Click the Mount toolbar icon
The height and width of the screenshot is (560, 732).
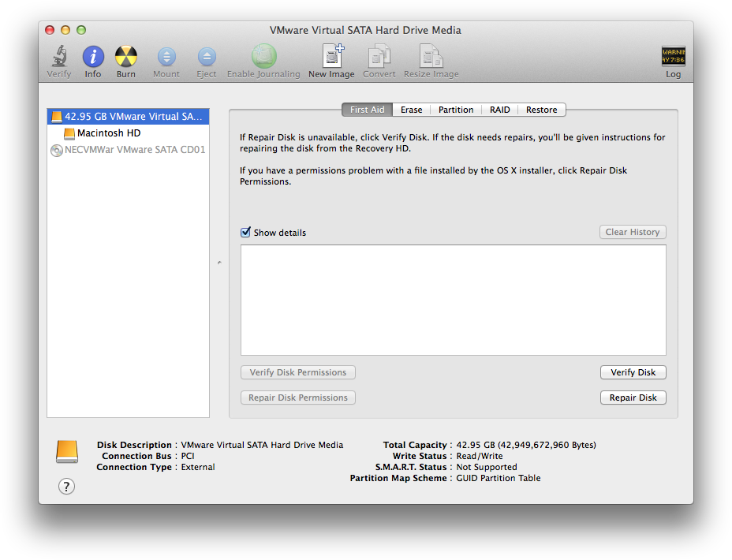coord(166,57)
